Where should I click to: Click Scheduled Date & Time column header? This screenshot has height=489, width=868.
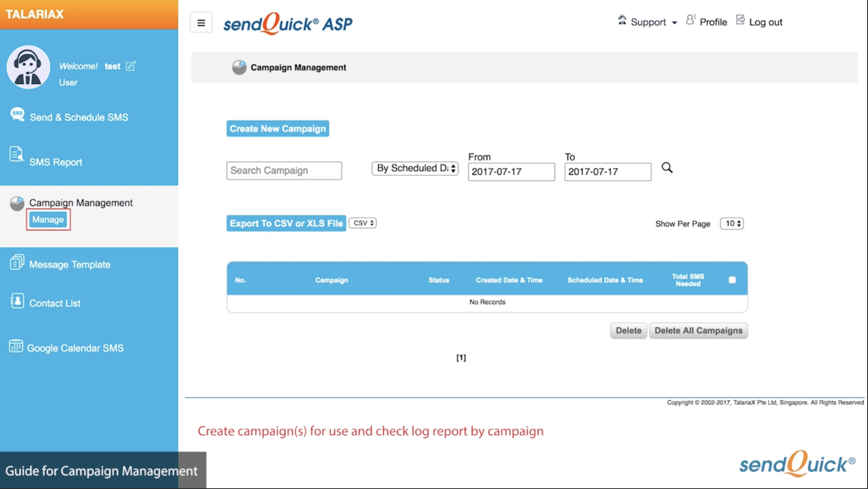pyautogui.click(x=605, y=280)
